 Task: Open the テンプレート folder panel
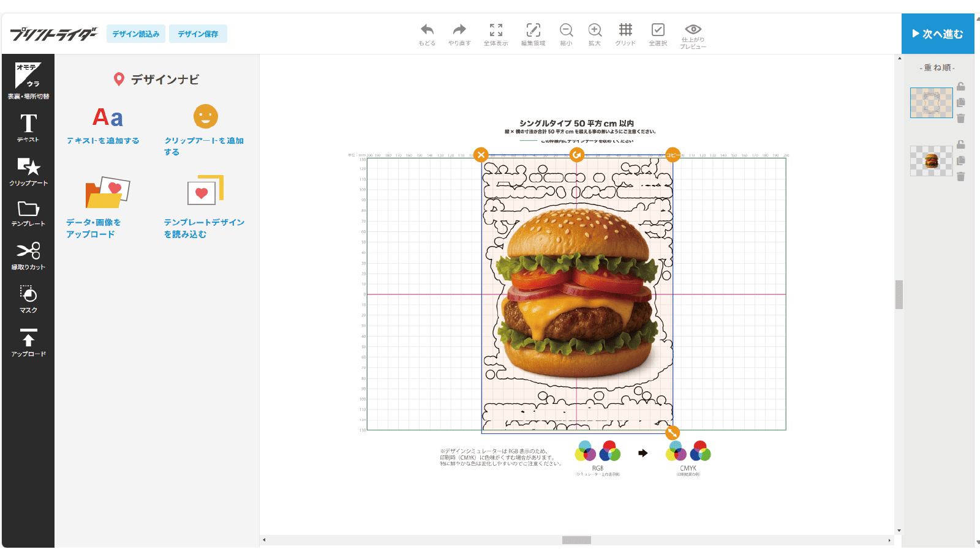point(28,214)
